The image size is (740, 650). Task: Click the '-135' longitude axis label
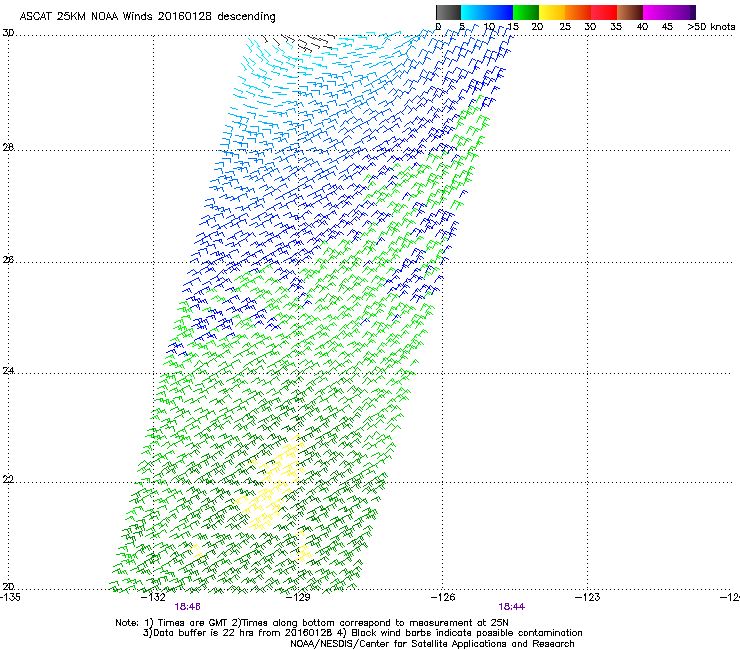[10, 597]
